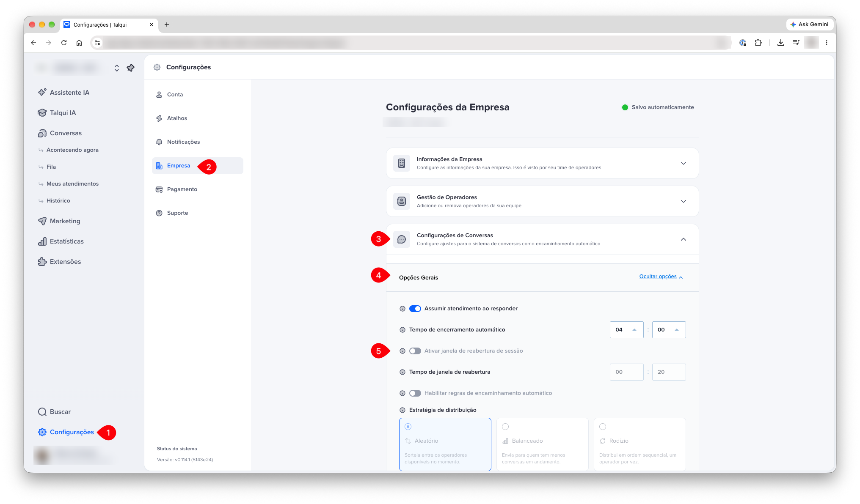The image size is (860, 504).
Task: Click the Ocultar opções link
Action: tap(661, 277)
